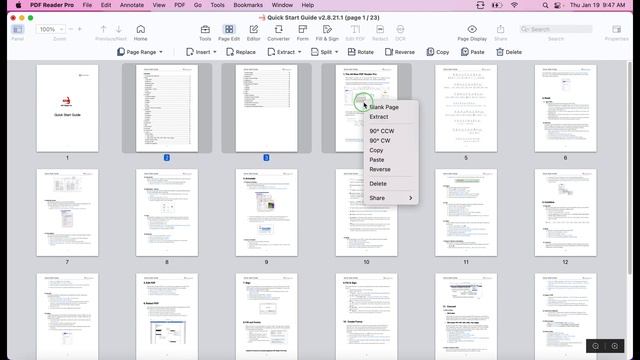
Task: Click the Copy pages button
Action: [x=438, y=52]
